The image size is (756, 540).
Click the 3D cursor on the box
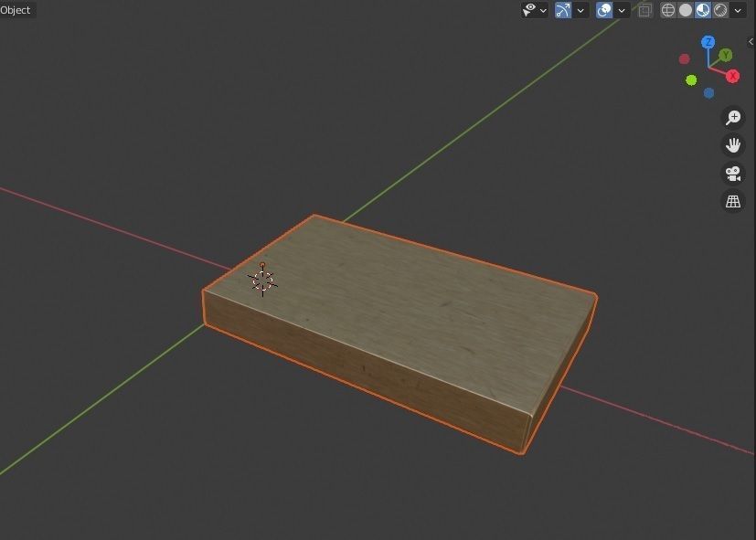tap(262, 280)
